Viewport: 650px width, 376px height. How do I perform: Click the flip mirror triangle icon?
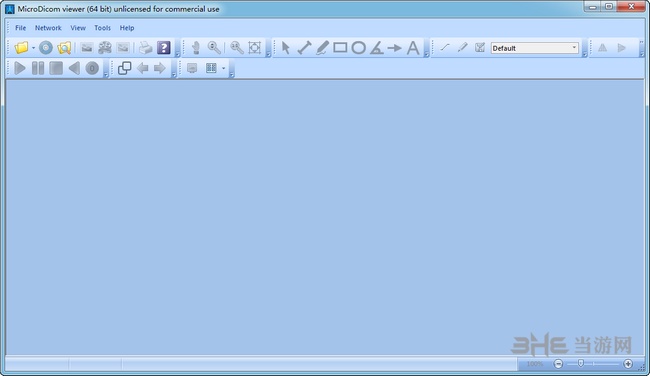602,48
